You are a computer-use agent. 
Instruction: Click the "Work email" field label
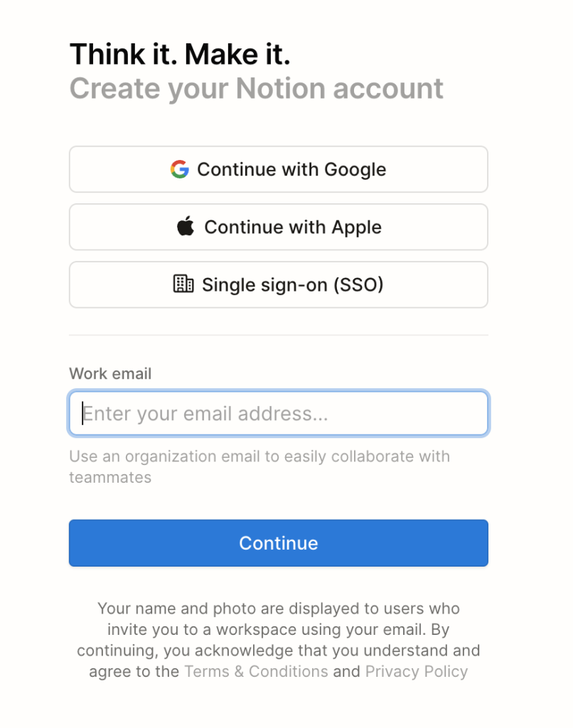110,373
